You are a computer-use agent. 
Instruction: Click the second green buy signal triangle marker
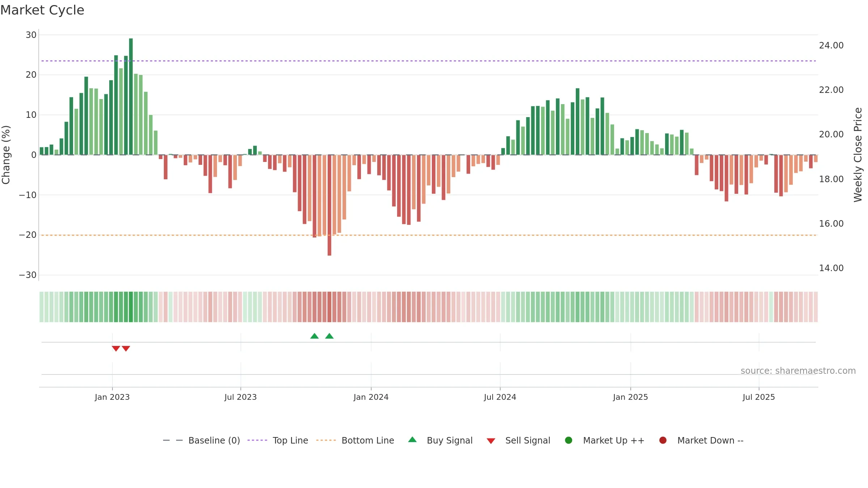point(329,336)
